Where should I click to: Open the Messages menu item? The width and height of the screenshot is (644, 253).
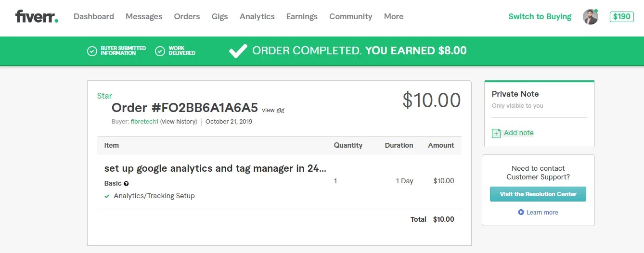pyautogui.click(x=144, y=16)
